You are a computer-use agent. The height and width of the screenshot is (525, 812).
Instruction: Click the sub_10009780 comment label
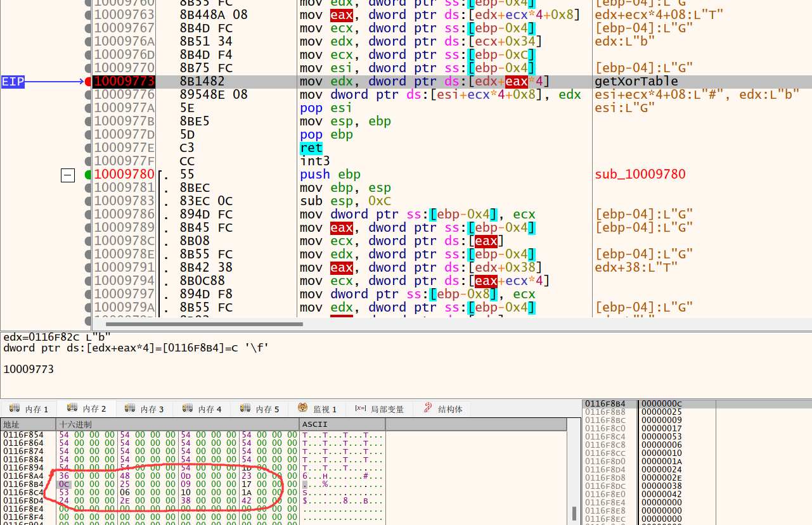click(x=640, y=175)
